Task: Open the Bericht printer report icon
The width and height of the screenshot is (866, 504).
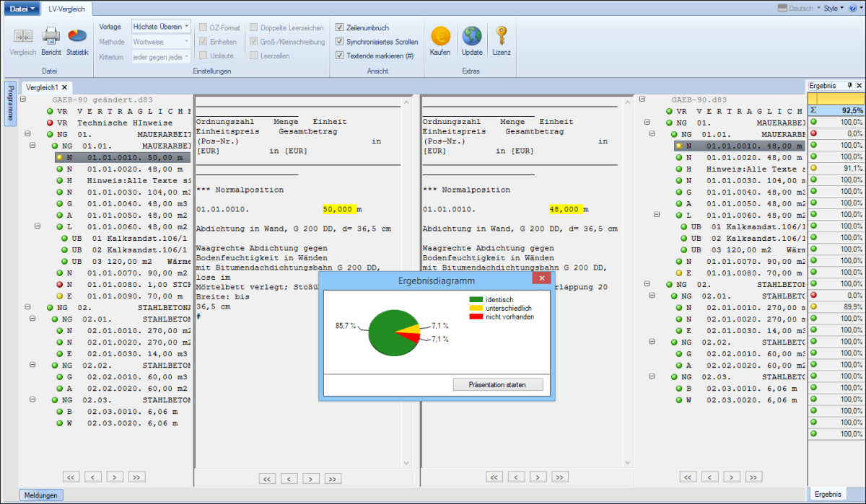Action: click(x=51, y=35)
